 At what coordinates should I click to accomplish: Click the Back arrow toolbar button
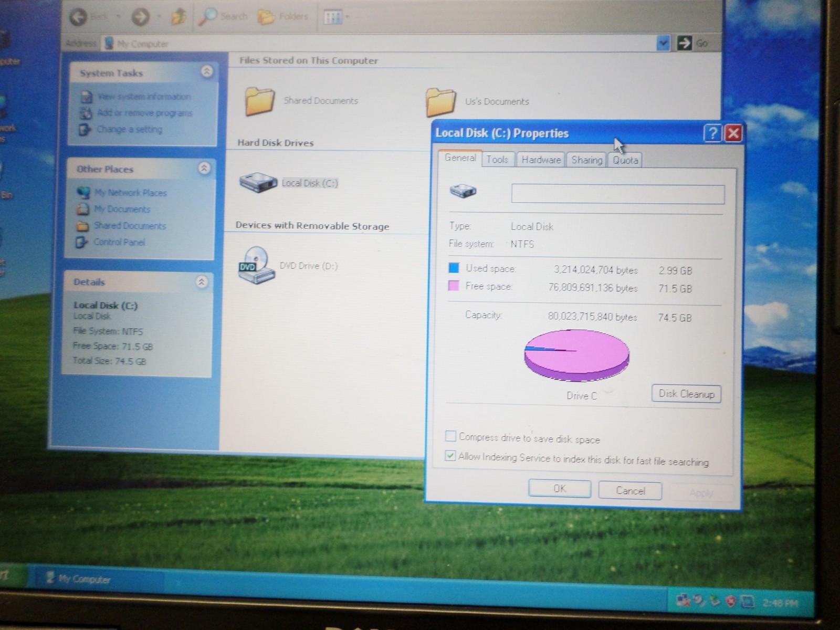pos(79,17)
